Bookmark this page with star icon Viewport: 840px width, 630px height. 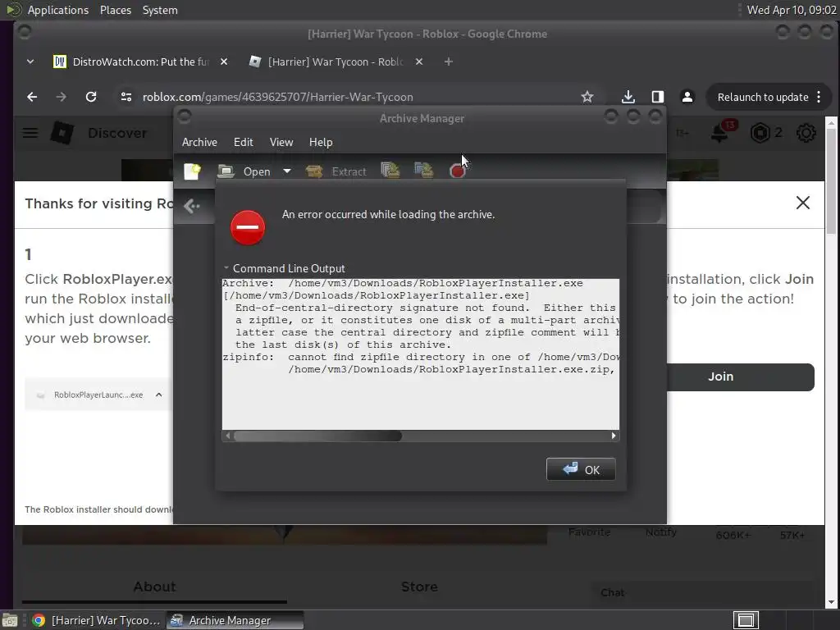click(x=587, y=97)
